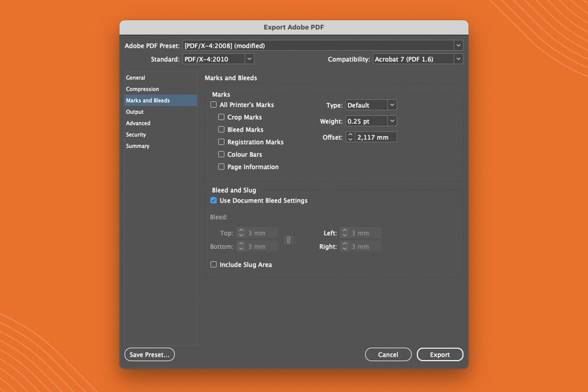This screenshot has height=392, width=588.
Task: Enable All Printer's Marks checkbox
Action: tap(213, 105)
